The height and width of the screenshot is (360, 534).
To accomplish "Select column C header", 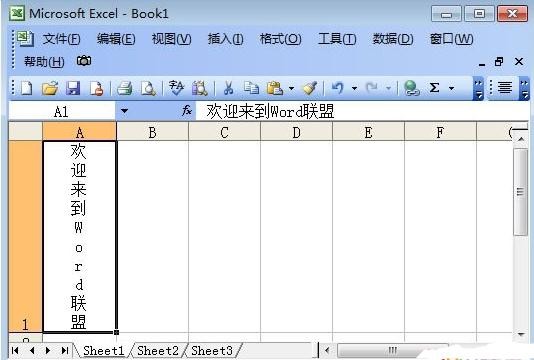I will click(x=224, y=132).
